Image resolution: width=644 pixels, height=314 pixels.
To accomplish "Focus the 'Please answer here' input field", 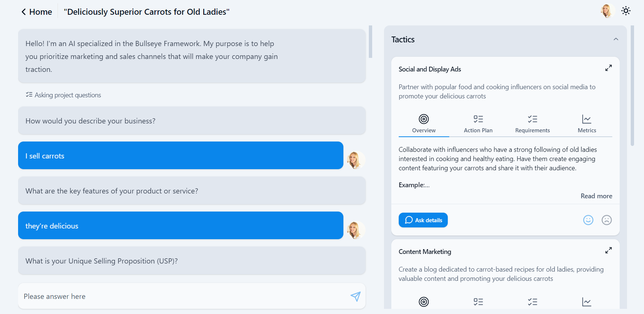I will [x=184, y=296].
